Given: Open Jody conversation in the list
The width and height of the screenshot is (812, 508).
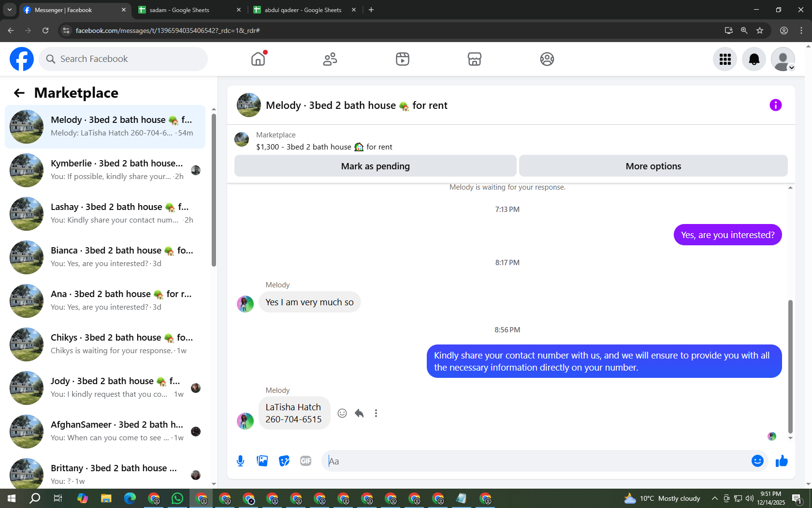Looking at the screenshot, I should (x=105, y=388).
